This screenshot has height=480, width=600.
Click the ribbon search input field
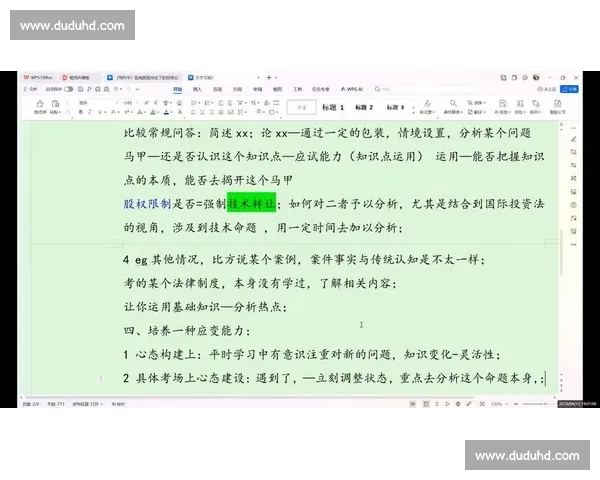[x=425, y=89]
